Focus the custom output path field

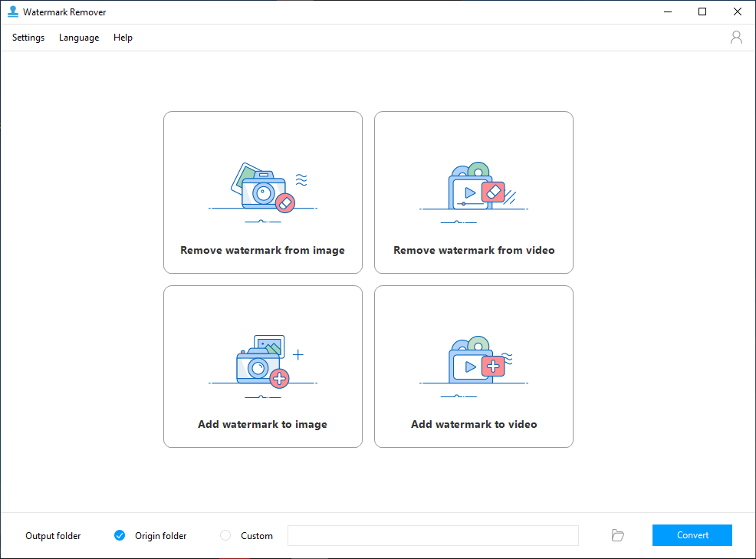tap(433, 535)
